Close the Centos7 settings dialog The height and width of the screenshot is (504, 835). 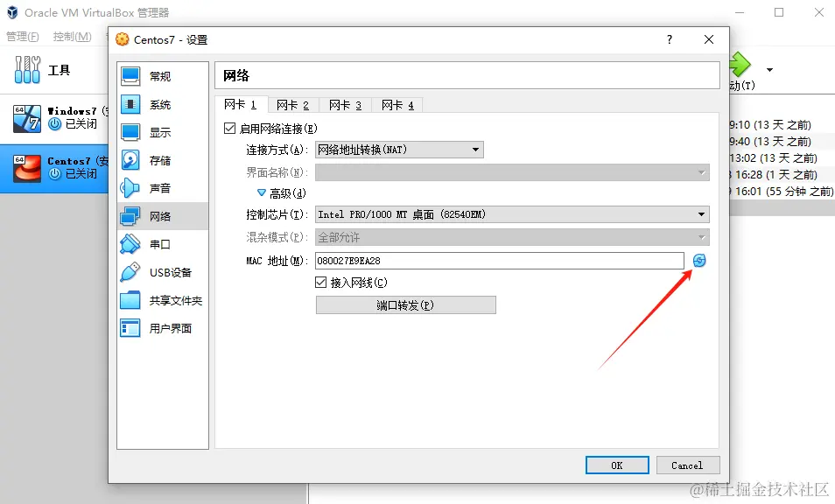709,39
